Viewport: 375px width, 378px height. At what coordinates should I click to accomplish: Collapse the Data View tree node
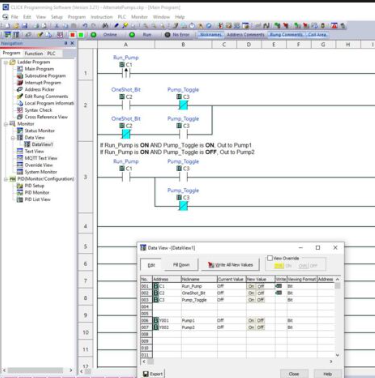(13, 137)
